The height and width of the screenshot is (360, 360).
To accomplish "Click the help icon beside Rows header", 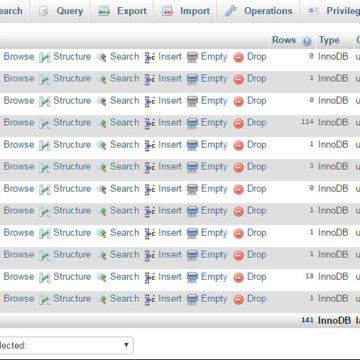I will coord(307,41).
